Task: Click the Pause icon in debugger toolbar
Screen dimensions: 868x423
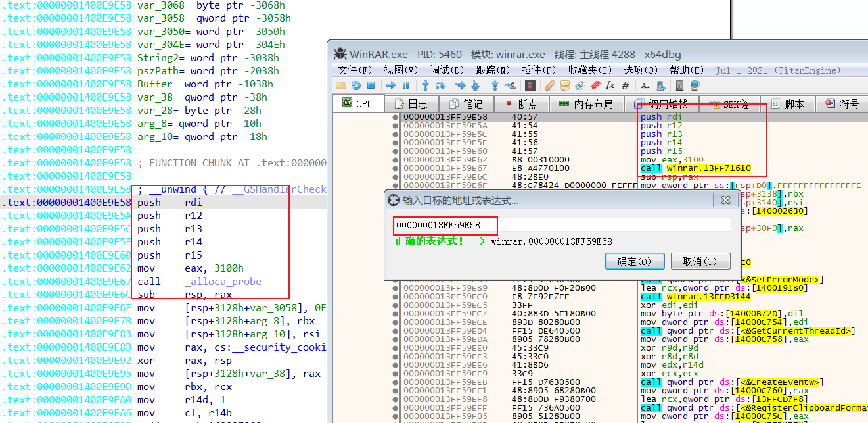Action: 405,86
